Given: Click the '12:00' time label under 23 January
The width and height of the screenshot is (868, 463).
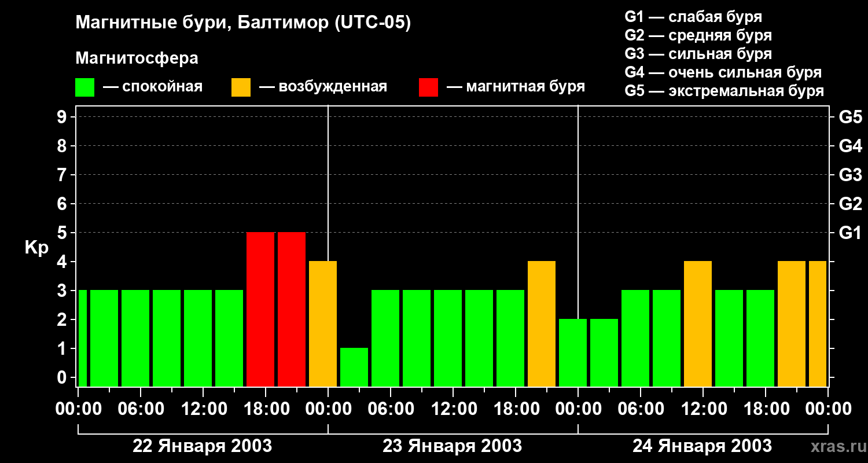Looking at the screenshot, I should pyautogui.click(x=453, y=409).
